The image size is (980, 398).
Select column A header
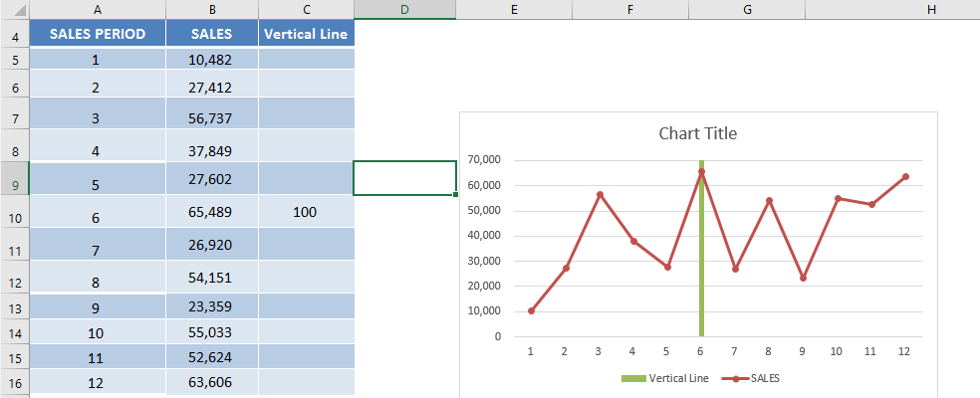point(98,9)
